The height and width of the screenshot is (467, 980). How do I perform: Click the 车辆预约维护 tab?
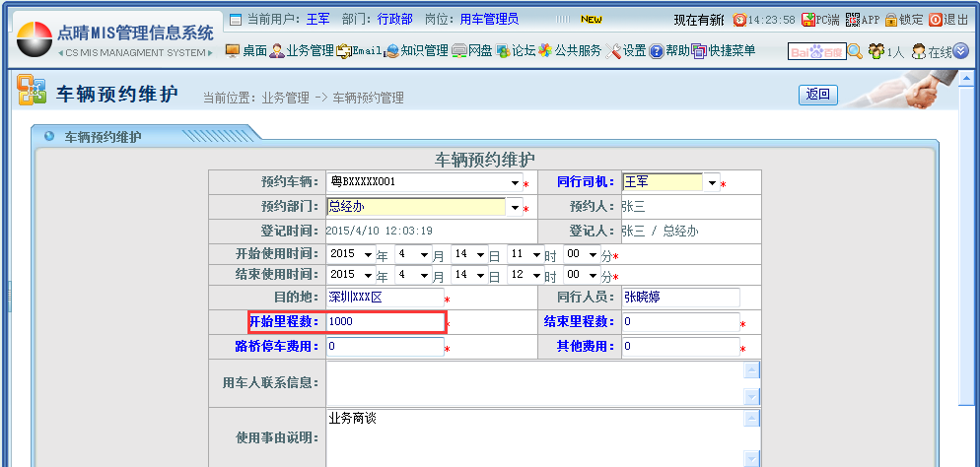pos(102,136)
